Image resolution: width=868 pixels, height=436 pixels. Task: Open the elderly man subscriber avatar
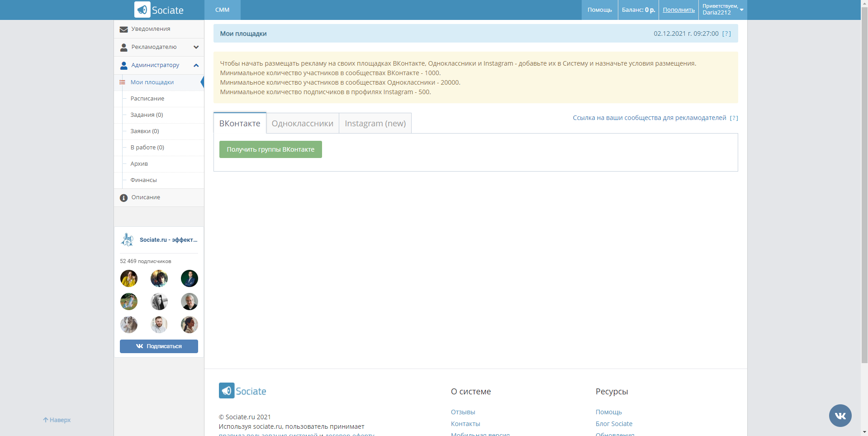[190, 302]
